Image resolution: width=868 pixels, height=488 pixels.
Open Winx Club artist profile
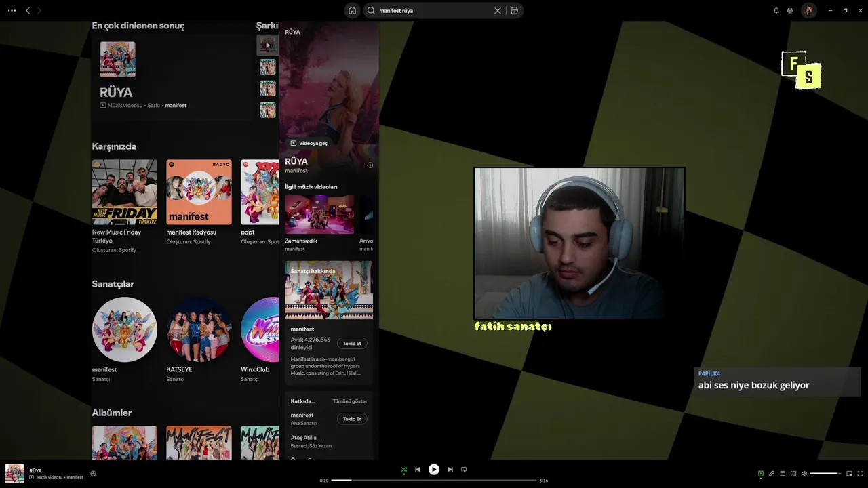(x=260, y=329)
